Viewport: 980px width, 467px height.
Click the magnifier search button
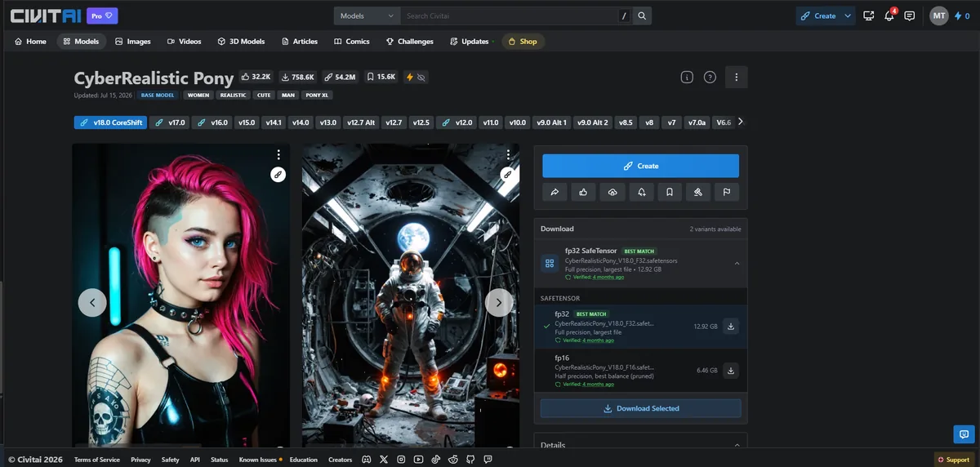(x=643, y=16)
